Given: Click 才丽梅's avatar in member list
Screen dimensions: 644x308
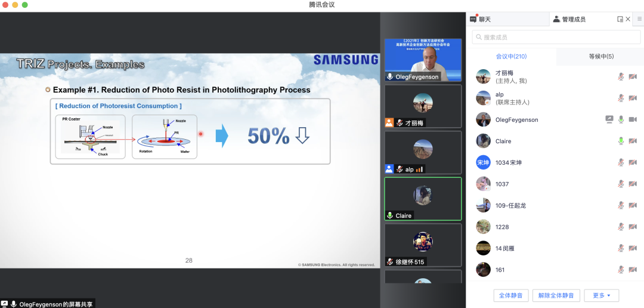Looking at the screenshot, I should 484,76.
